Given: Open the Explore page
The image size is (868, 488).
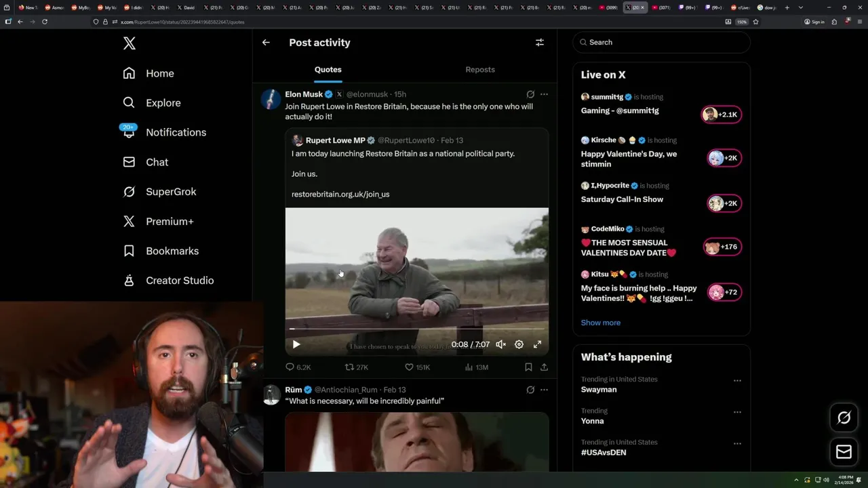Looking at the screenshot, I should pos(152,103).
